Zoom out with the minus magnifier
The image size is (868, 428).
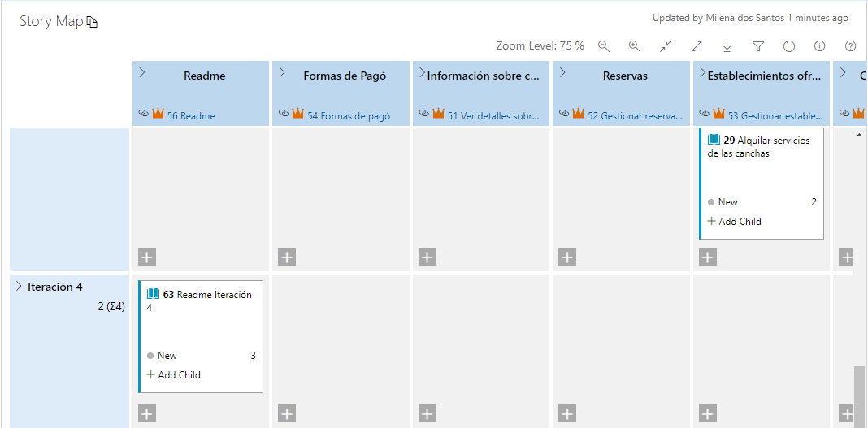pos(603,46)
